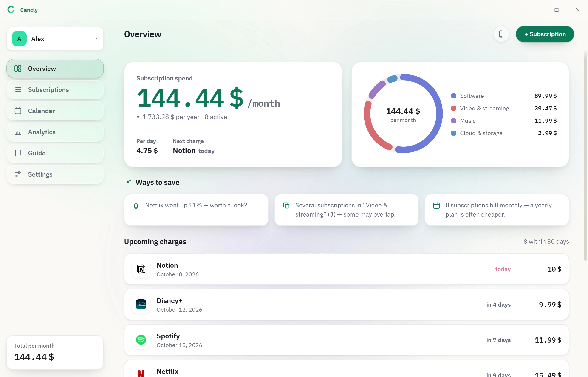588x377 pixels.
Task: Select the Disney+ October 12 charge row
Action: (x=346, y=304)
